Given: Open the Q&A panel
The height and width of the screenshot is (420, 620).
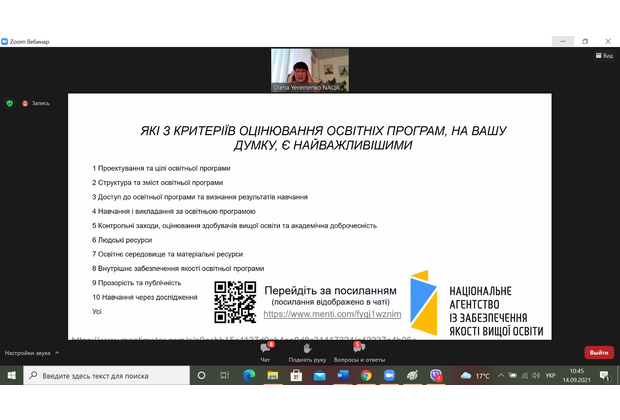Looking at the screenshot, I should (x=358, y=350).
